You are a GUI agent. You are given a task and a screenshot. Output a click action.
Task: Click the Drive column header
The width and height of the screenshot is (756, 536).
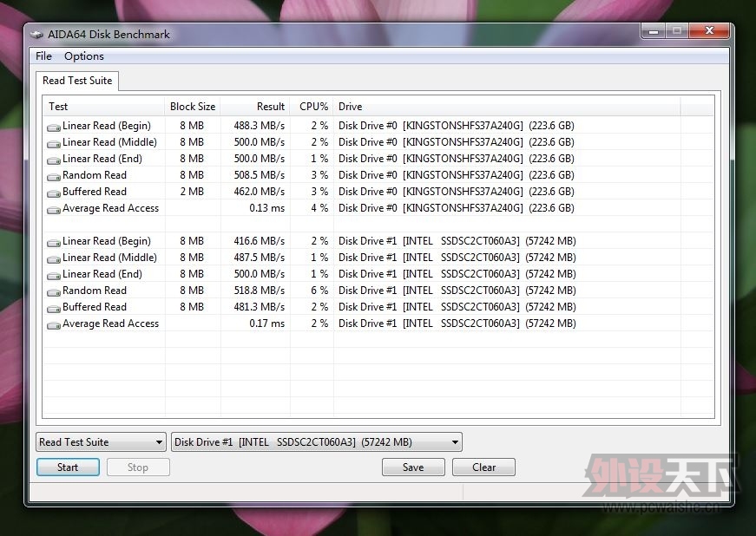tap(507, 107)
